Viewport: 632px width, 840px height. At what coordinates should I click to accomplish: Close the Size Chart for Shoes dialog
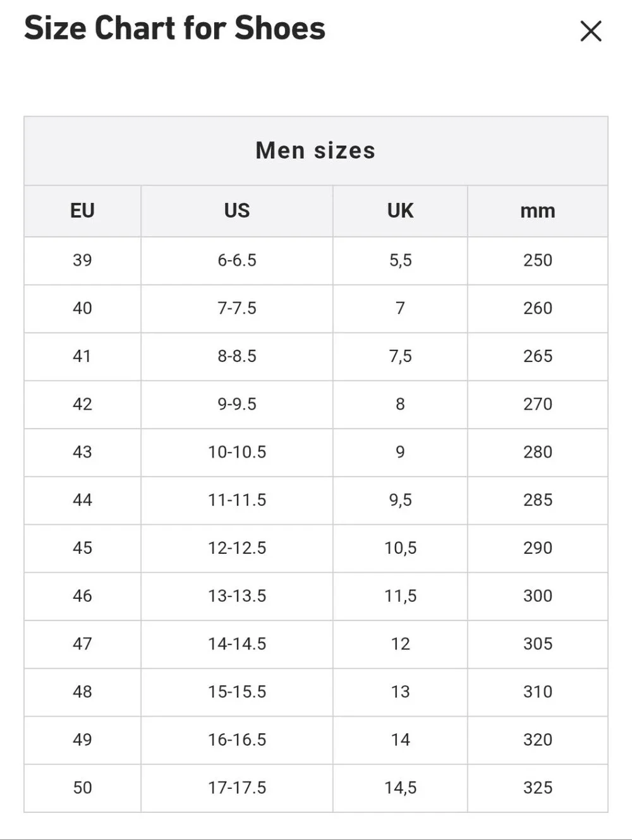pyautogui.click(x=591, y=31)
